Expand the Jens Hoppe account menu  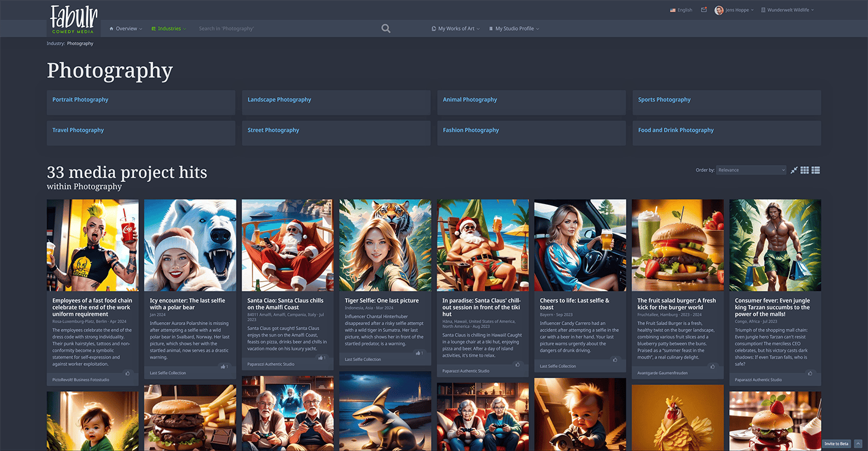coord(734,10)
